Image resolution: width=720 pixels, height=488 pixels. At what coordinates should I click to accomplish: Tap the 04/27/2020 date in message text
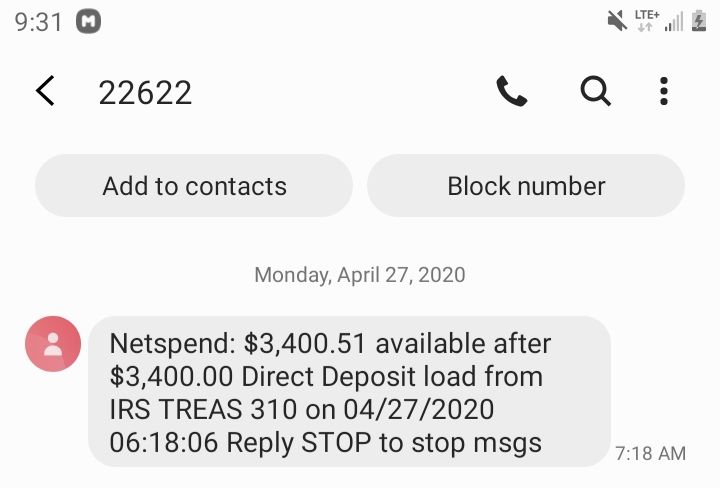tap(419, 409)
